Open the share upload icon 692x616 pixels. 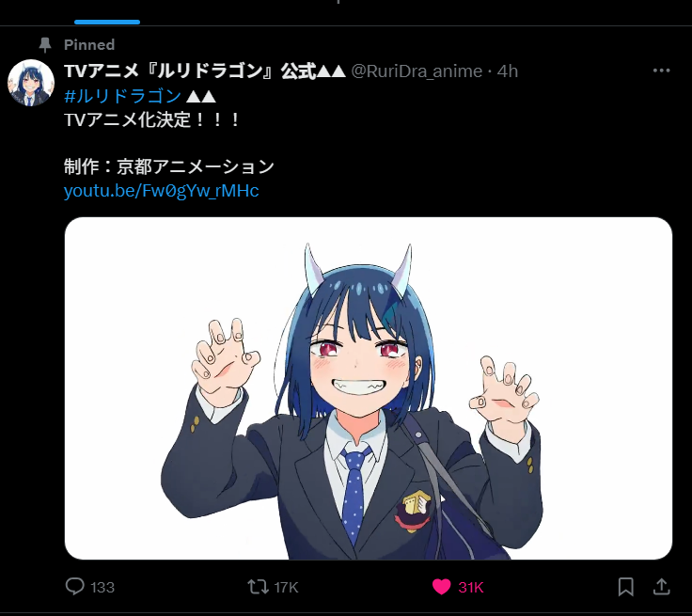tap(661, 587)
